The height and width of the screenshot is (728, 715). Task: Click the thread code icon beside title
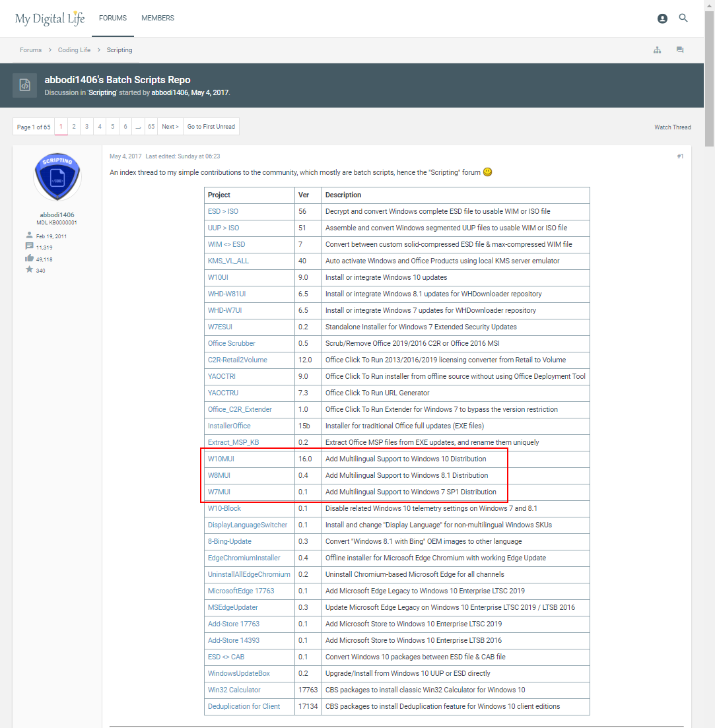pyautogui.click(x=24, y=85)
